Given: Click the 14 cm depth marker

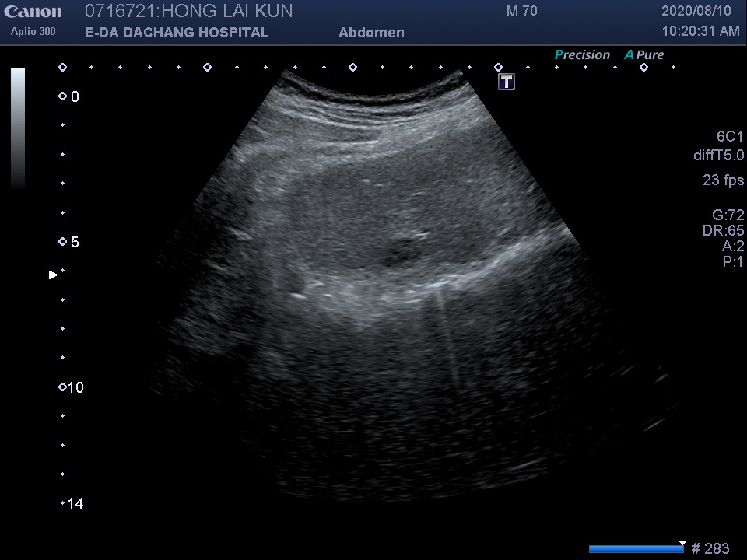Looking at the screenshot, I should [72, 504].
